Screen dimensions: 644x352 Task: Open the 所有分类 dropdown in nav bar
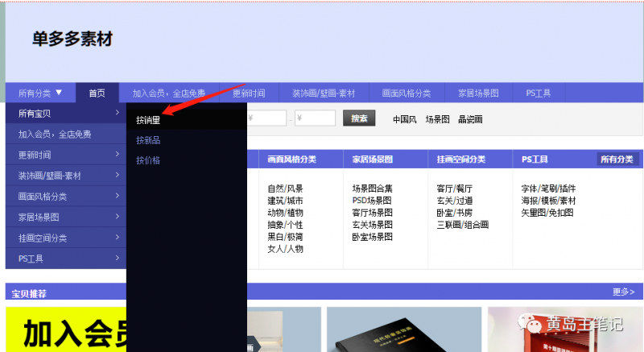click(x=40, y=93)
